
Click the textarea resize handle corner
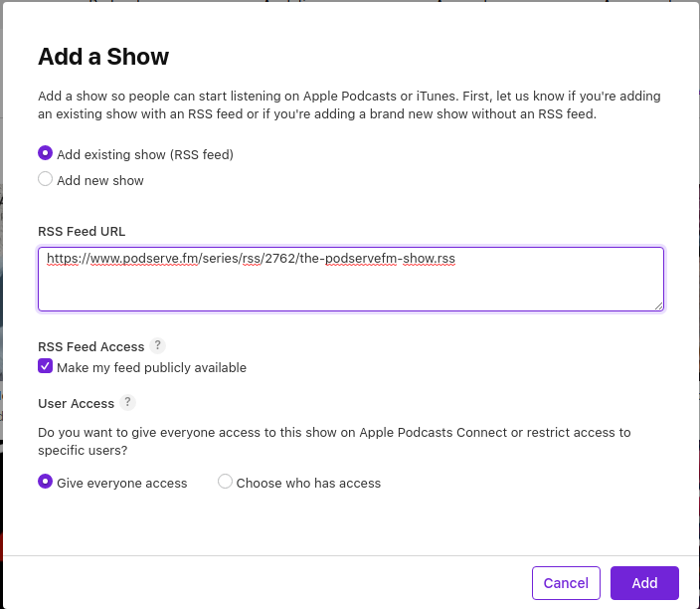coord(659,305)
